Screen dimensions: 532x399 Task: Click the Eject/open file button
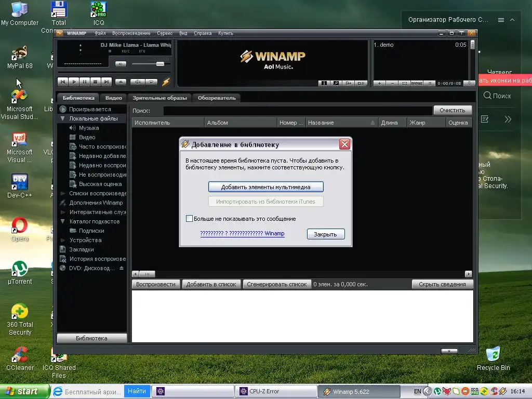tap(121, 82)
